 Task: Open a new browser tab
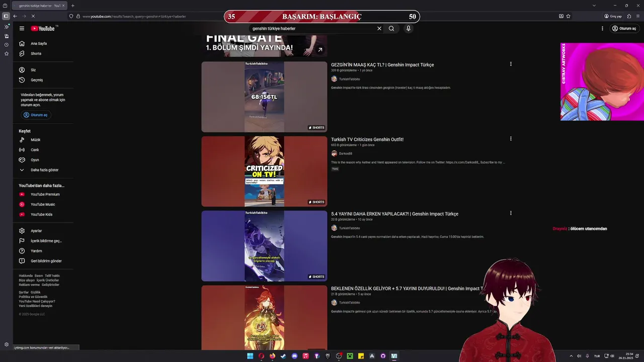(x=73, y=6)
